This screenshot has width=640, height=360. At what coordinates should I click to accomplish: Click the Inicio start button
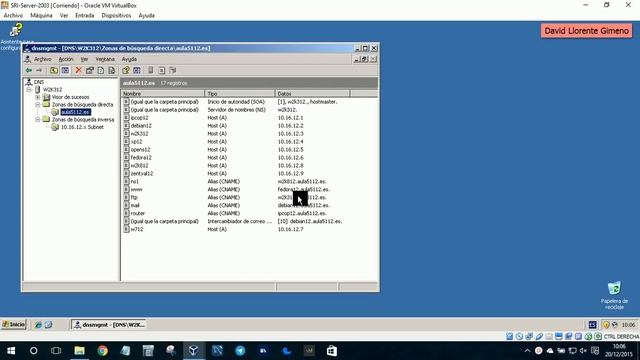pyautogui.click(x=13, y=324)
